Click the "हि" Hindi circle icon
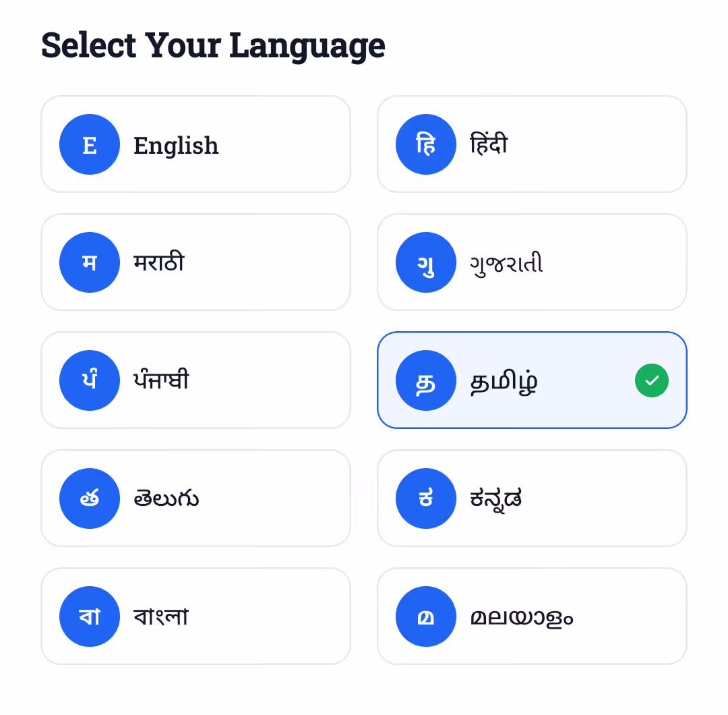The height and width of the screenshot is (715, 728). click(425, 144)
